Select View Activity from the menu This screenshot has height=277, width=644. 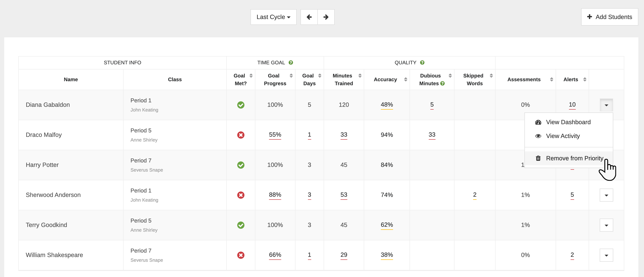pyautogui.click(x=562, y=136)
